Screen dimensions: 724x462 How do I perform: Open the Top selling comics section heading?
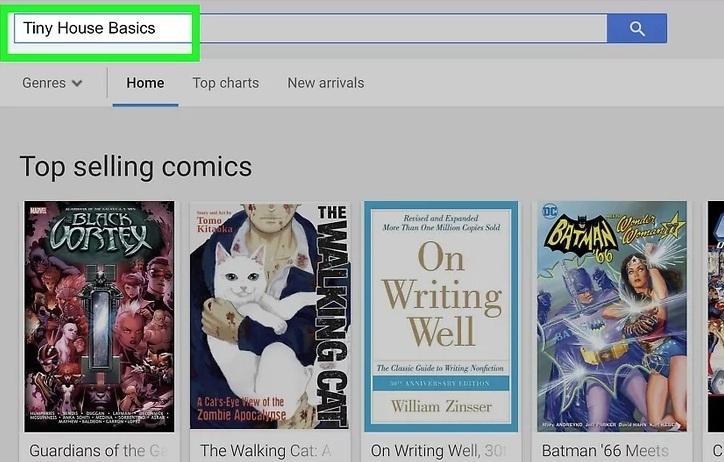136,165
